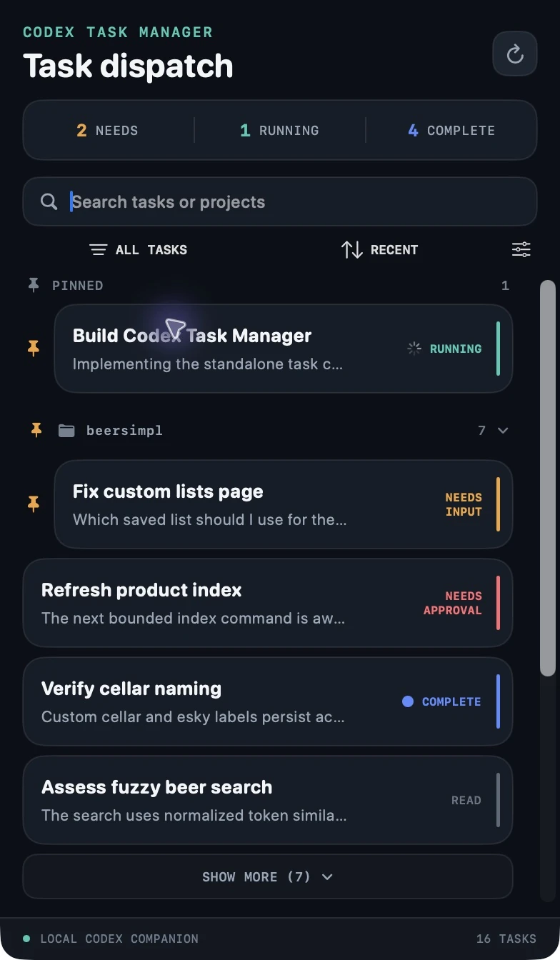Open the Recent sort menu

pyautogui.click(x=379, y=249)
